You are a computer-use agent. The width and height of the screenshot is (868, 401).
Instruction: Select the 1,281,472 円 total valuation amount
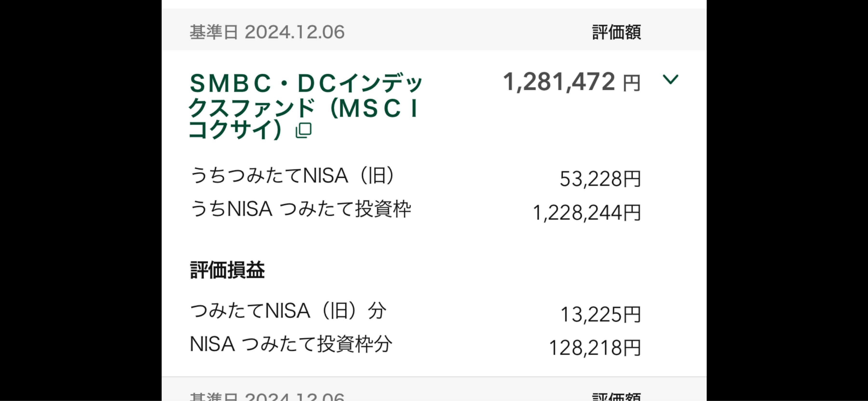(571, 82)
